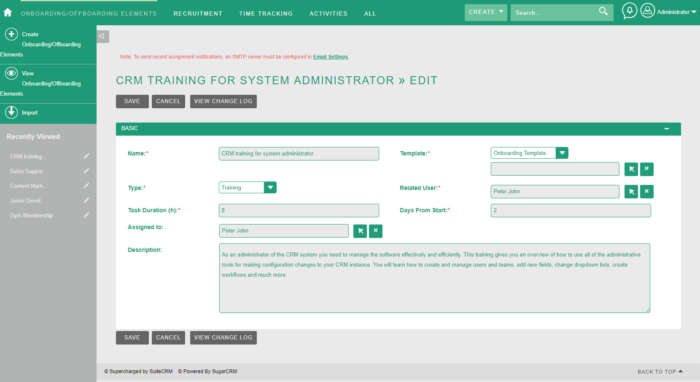The image size is (700, 382).
Task: Click the Task Duration input field
Action: click(x=299, y=210)
